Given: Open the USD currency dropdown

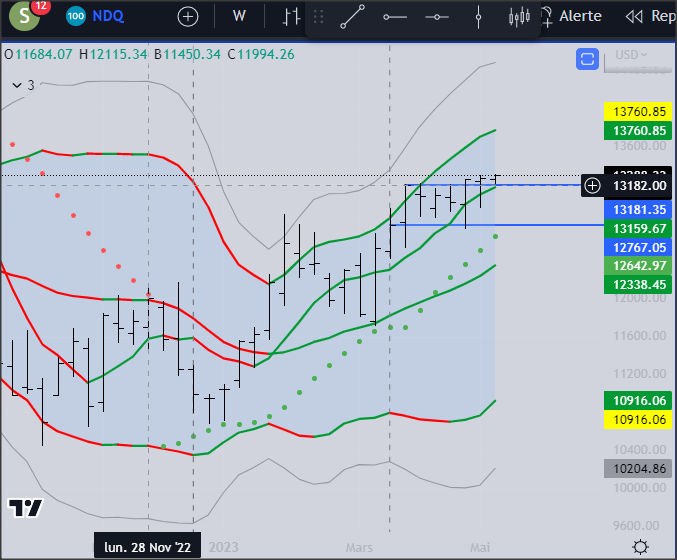Looking at the screenshot, I should click(x=631, y=55).
